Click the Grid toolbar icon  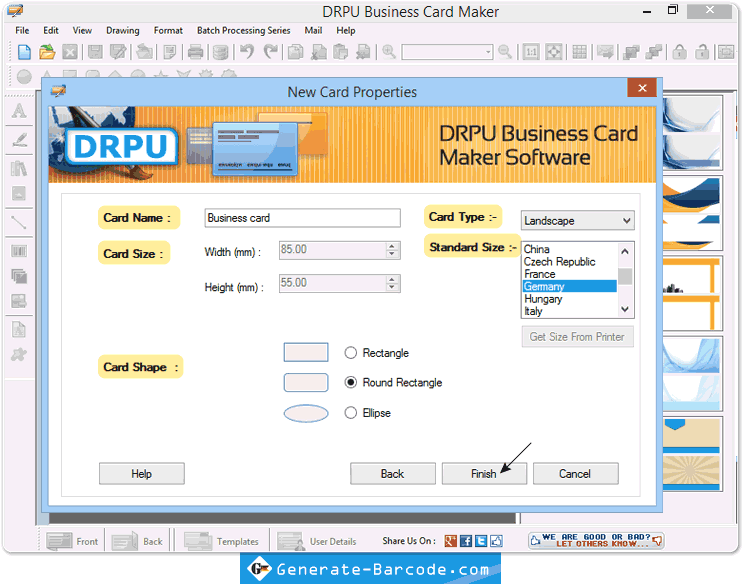point(579,52)
